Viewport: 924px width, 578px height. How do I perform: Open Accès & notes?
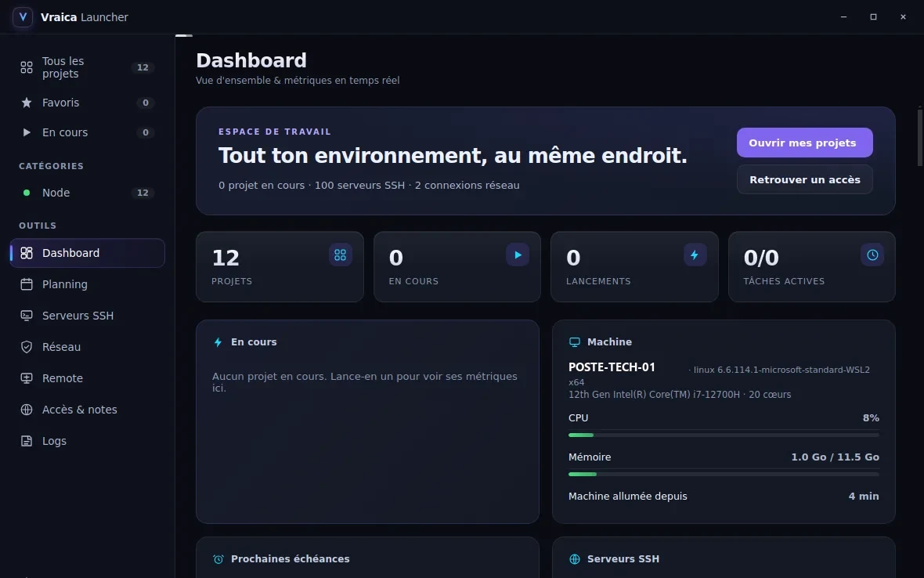click(87, 410)
